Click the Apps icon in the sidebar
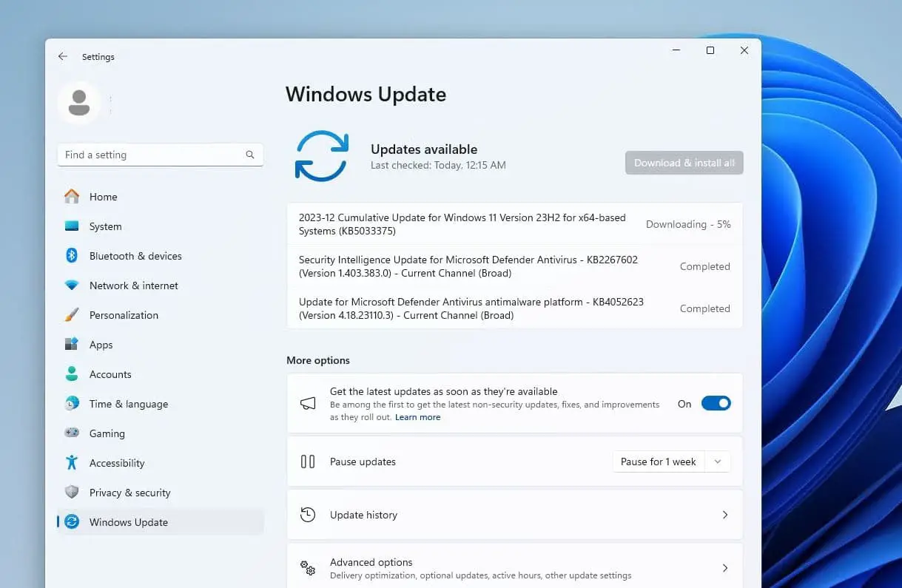The image size is (902, 588). tap(73, 345)
